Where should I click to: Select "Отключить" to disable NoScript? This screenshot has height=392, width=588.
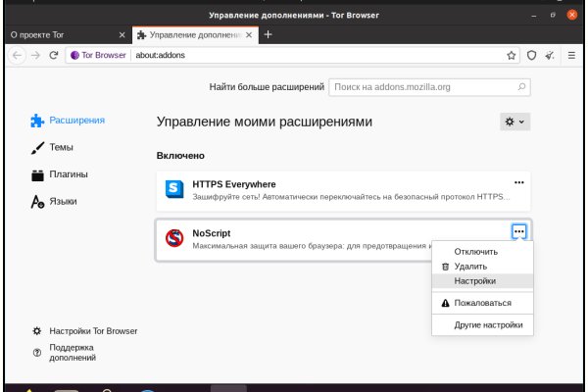click(475, 252)
